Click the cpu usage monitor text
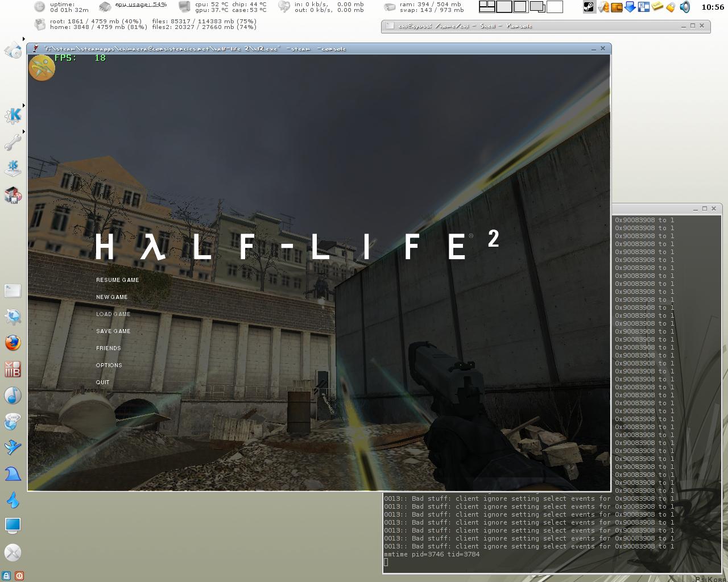 (x=141, y=5)
